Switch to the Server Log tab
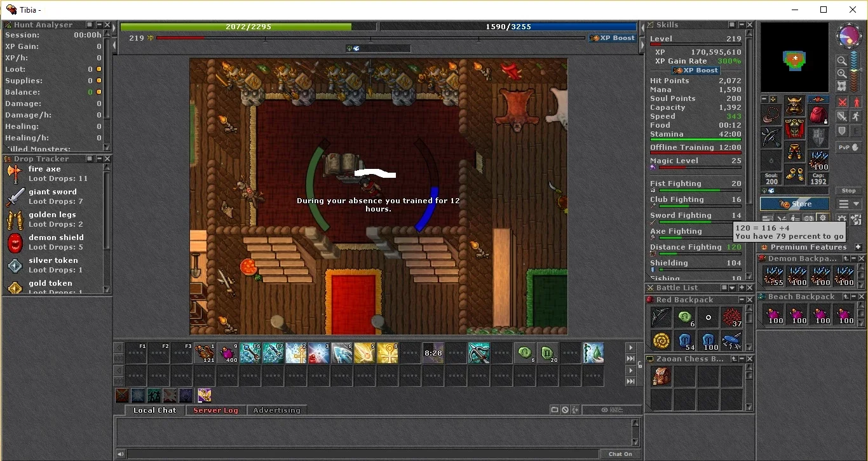The image size is (868, 461). 215,410
